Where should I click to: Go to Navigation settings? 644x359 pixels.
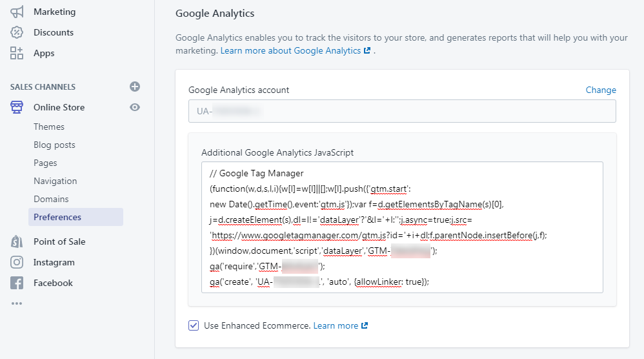(x=55, y=181)
